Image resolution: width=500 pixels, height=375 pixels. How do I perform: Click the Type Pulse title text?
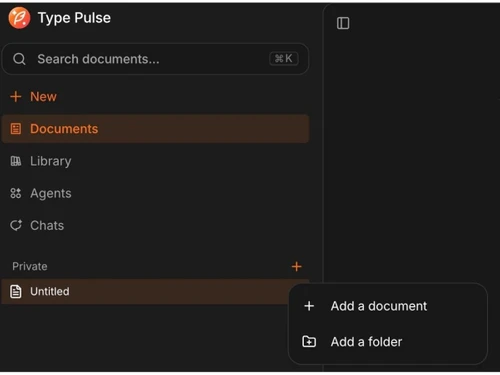pos(74,18)
